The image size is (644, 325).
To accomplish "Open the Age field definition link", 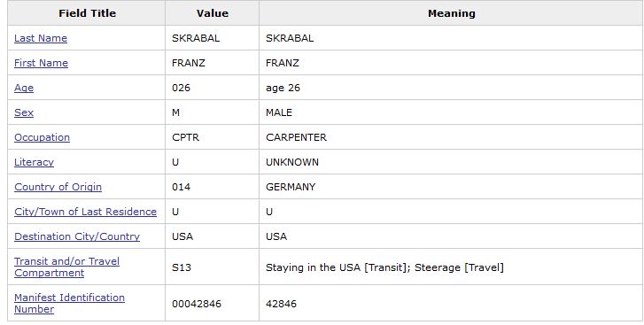I will (24, 88).
